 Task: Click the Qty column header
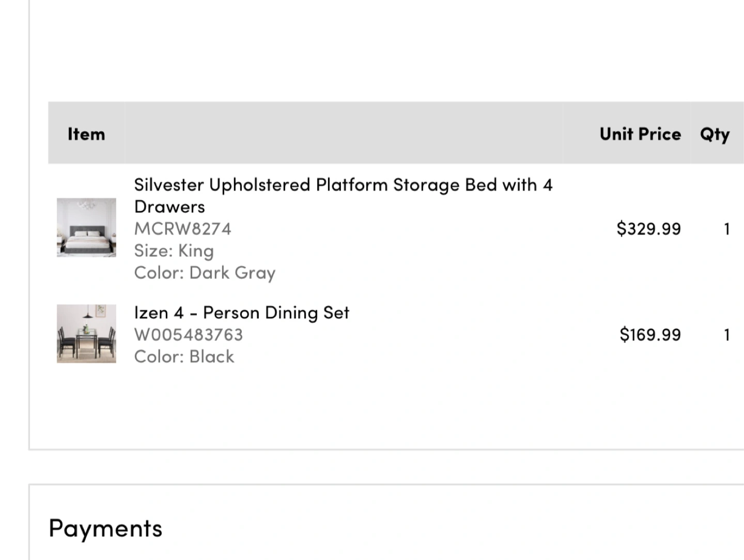[715, 134]
